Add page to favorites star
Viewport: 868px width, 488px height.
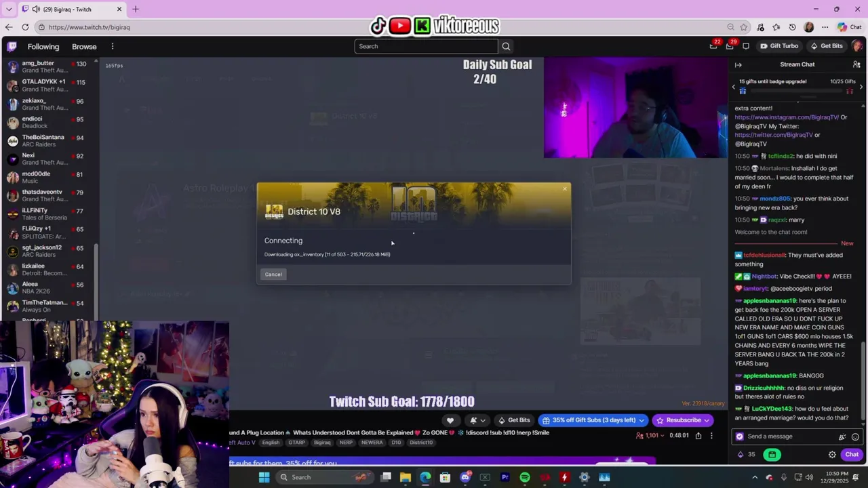click(745, 27)
